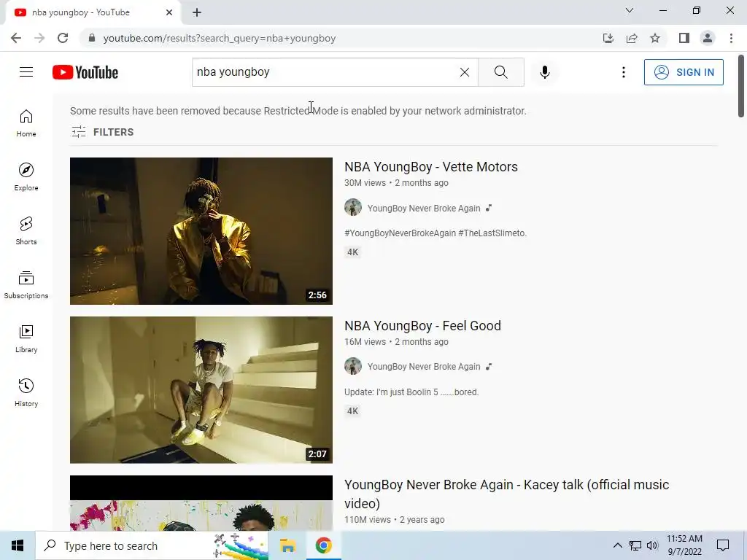The height and width of the screenshot is (560, 747).
Task: Click the Chrome taskbar icon
Action: pyautogui.click(x=323, y=545)
